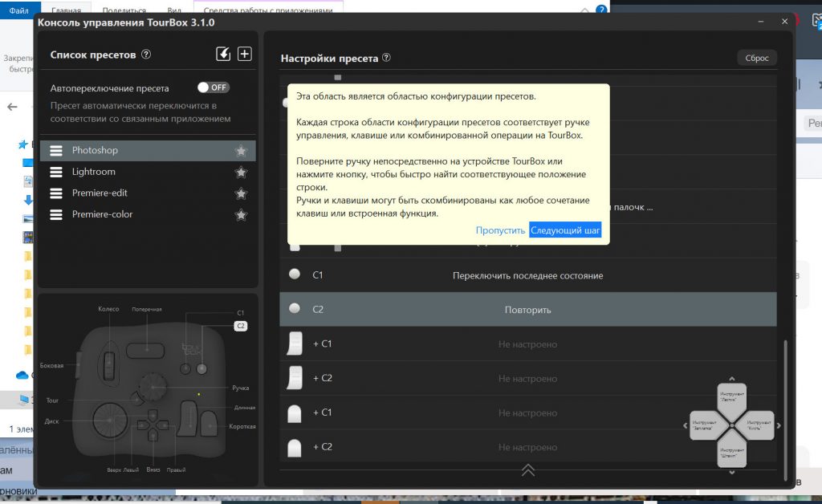Toggle the favorite star for Premiere-color preset
The width and height of the screenshot is (822, 504).
pos(240,215)
